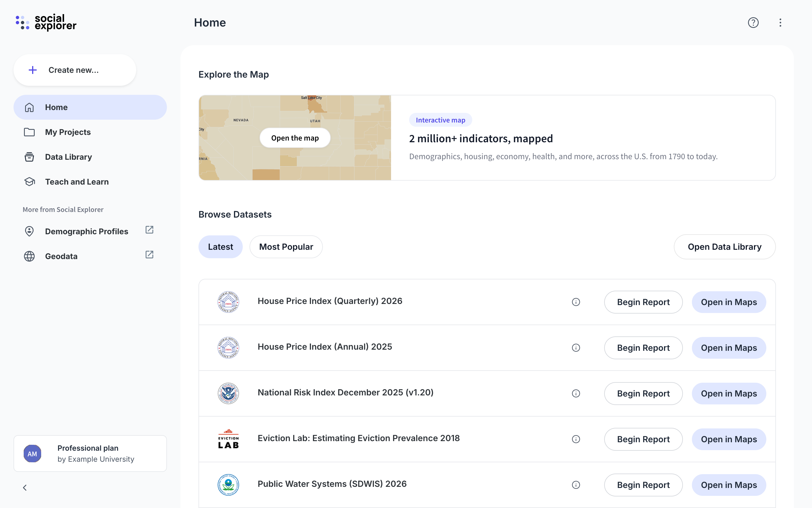Click the Social Explorer logo
812x508 pixels.
46,23
